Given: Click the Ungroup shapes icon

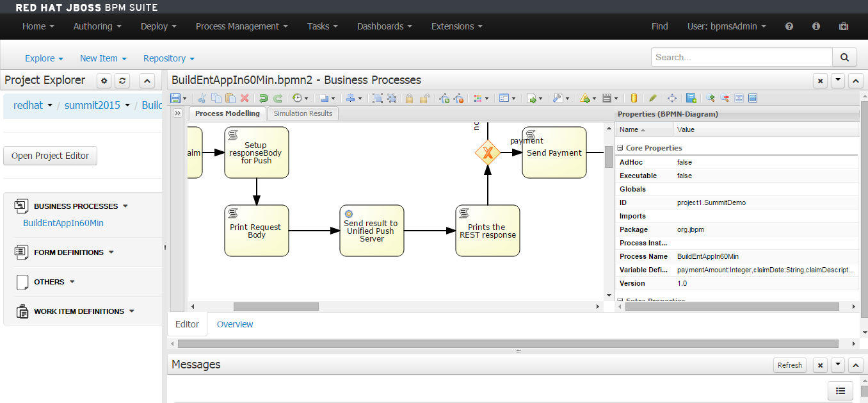Looking at the screenshot, I should (392, 98).
